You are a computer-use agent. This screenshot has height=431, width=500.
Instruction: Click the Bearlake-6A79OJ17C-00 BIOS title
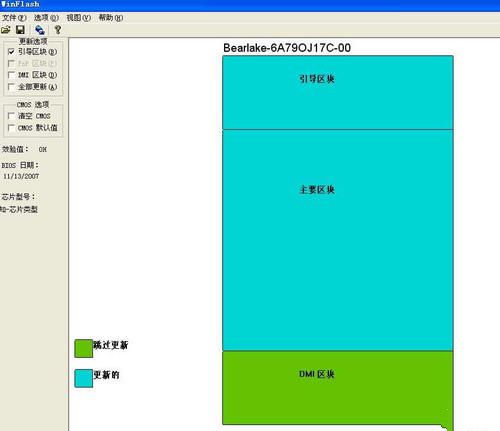tap(287, 48)
